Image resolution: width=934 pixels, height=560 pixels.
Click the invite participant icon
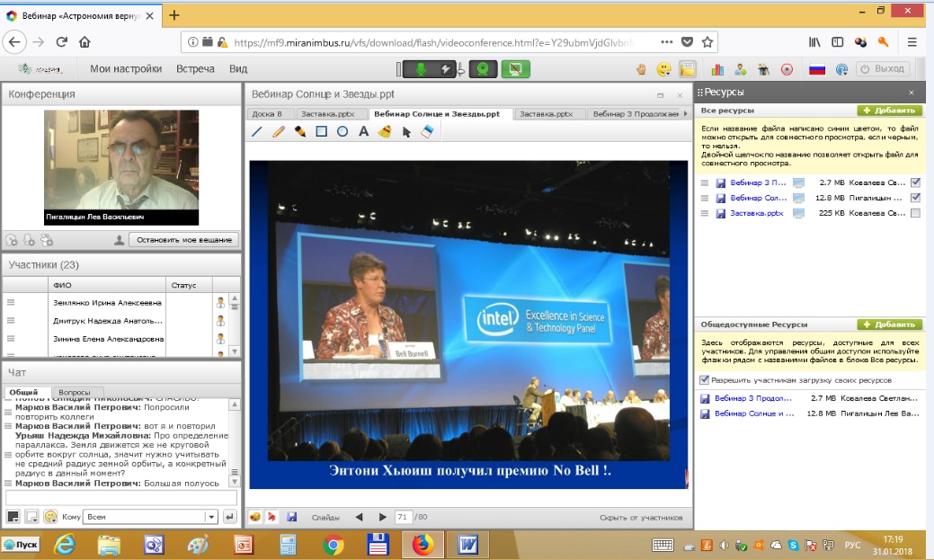coord(741,70)
